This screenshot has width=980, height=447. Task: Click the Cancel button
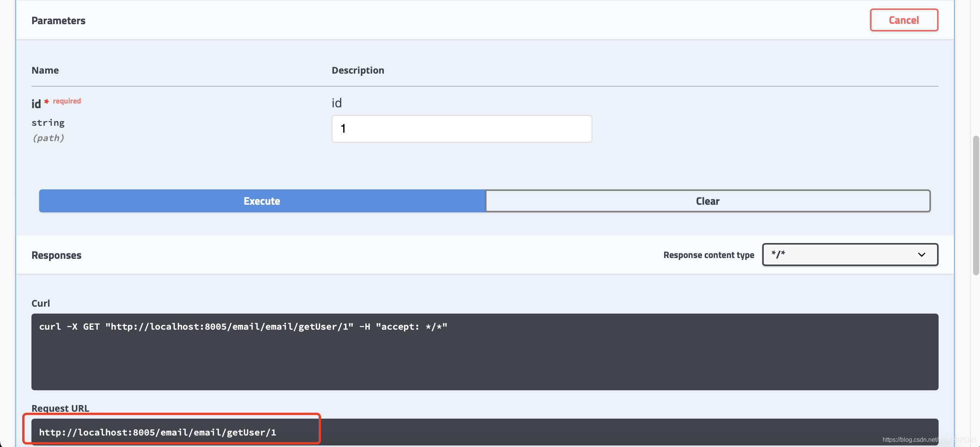coord(904,20)
